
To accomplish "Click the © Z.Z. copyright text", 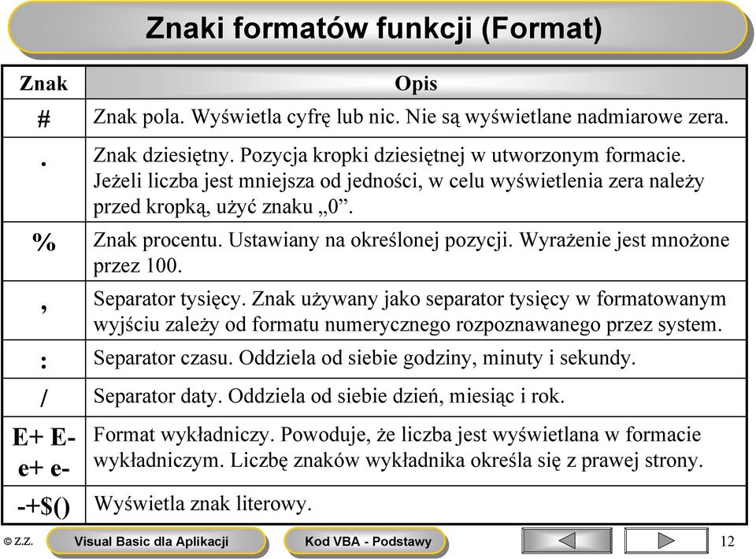I will [x=18, y=541].
